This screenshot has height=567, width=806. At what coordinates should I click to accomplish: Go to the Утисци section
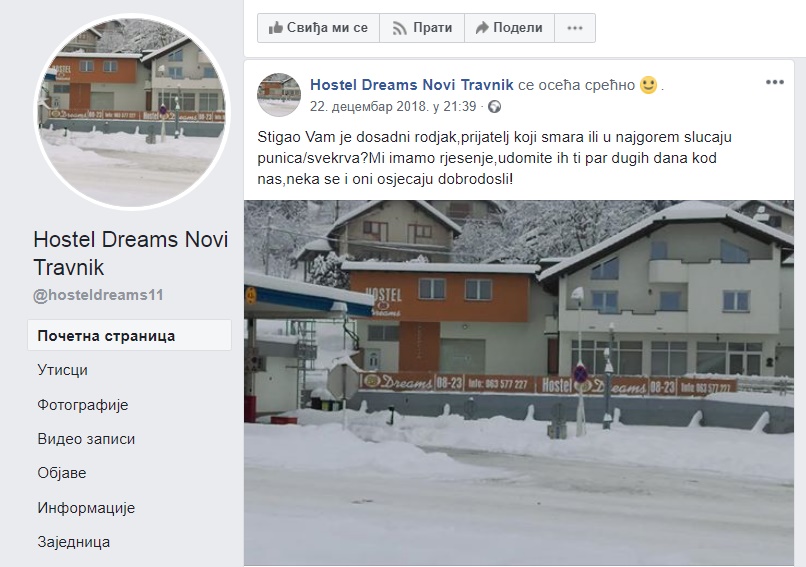[x=62, y=370]
